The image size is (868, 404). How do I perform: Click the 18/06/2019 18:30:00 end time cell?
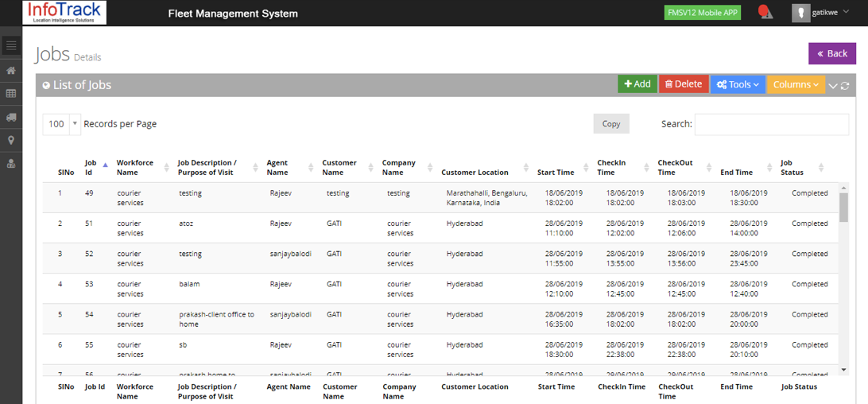click(749, 198)
